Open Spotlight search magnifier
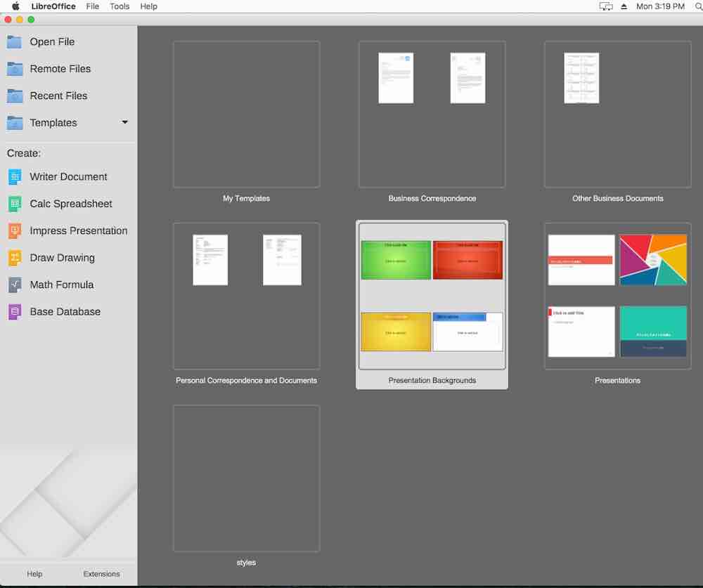The width and height of the screenshot is (703, 588). click(x=699, y=6)
